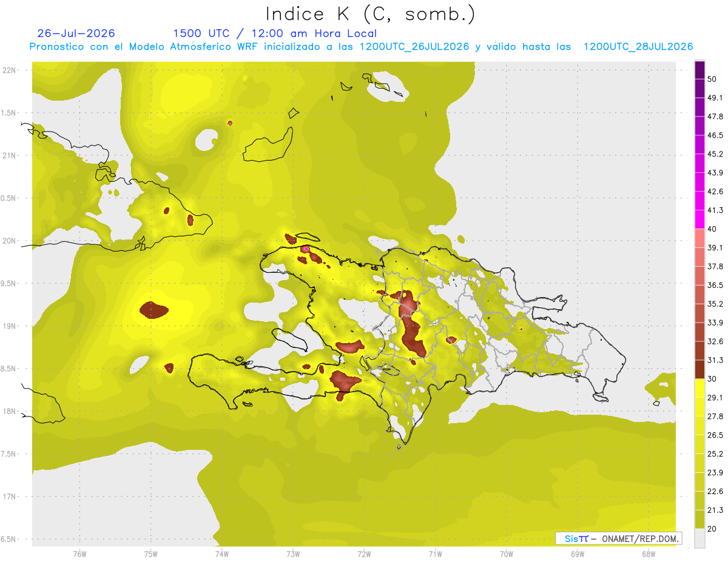Click the legend value '36.5'

(715, 285)
